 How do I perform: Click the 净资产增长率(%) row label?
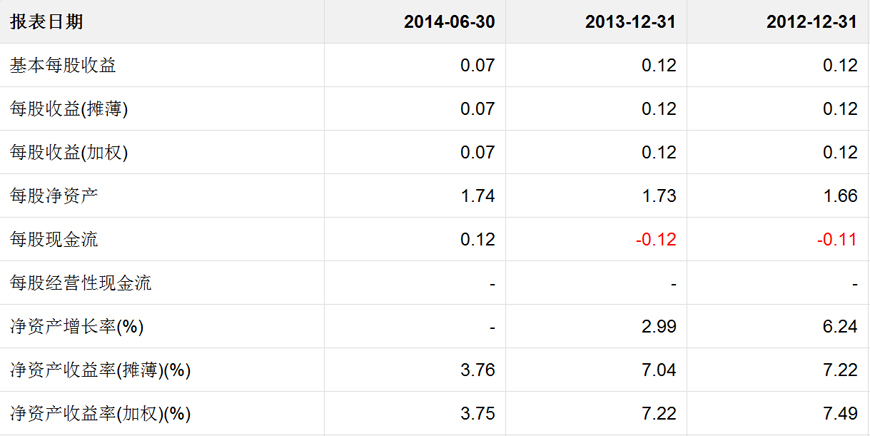coord(76,327)
